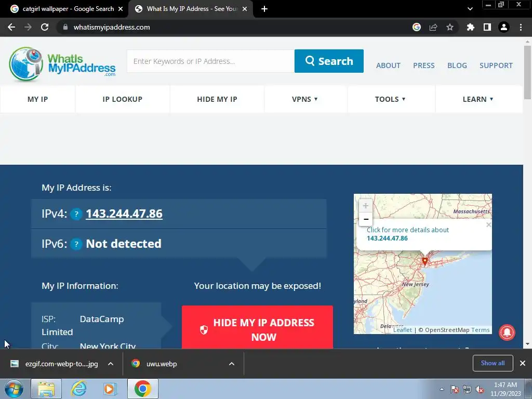This screenshot has height=399, width=532.
Task: Bookmark the page with the star icon
Action: (x=450, y=27)
